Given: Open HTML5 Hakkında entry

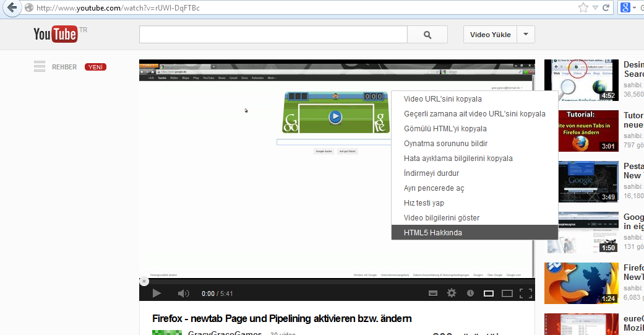Looking at the screenshot, I should [474, 232].
